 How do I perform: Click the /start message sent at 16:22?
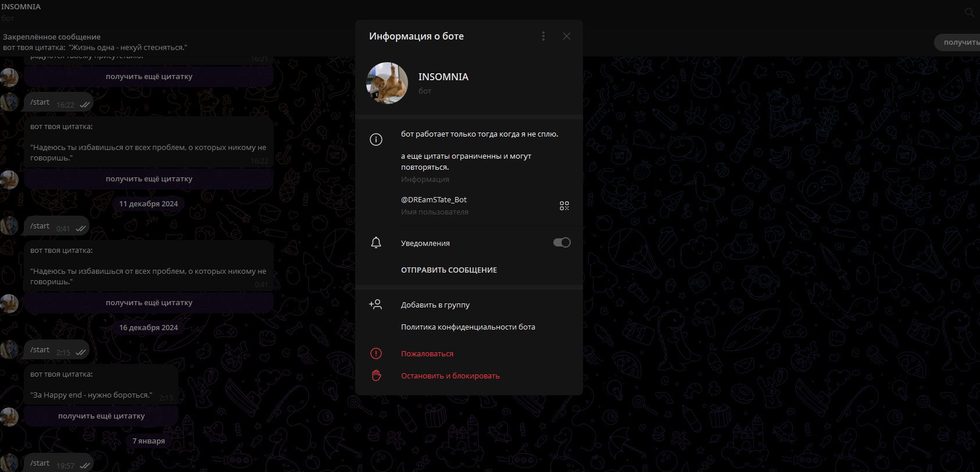point(59,102)
